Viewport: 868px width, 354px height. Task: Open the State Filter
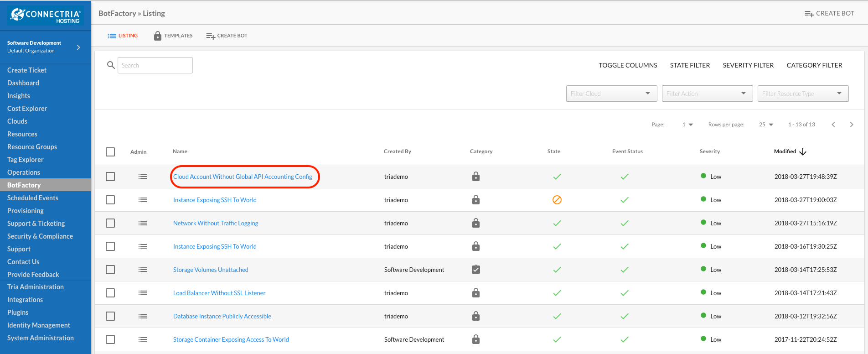[690, 65]
